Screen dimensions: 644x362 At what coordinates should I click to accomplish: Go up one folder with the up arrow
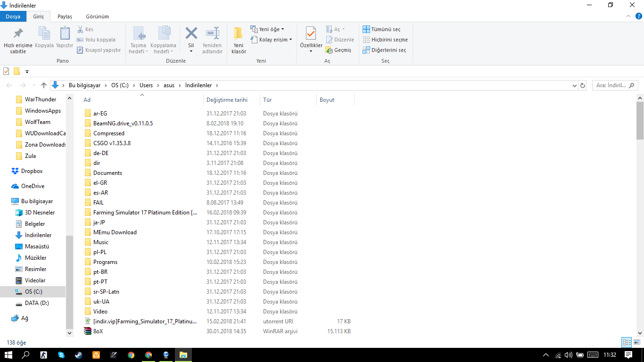coord(44,85)
